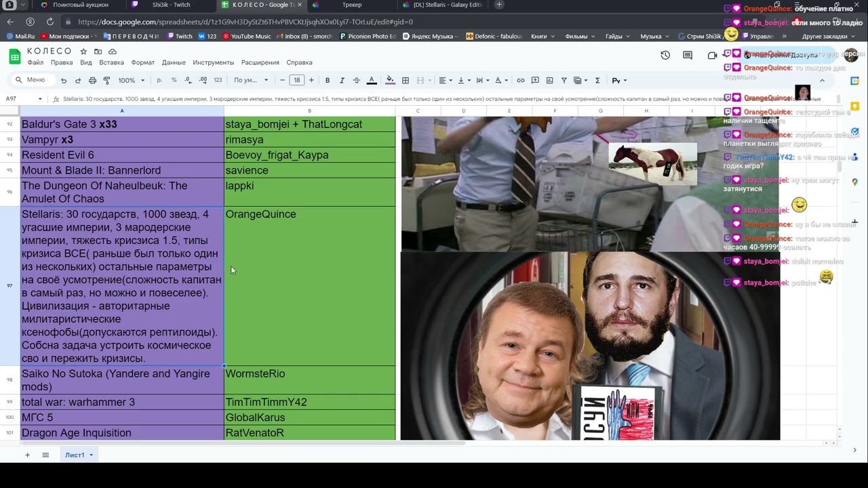This screenshot has height=488, width=868.
Task: Toggle bold formatting
Action: pos(328,80)
